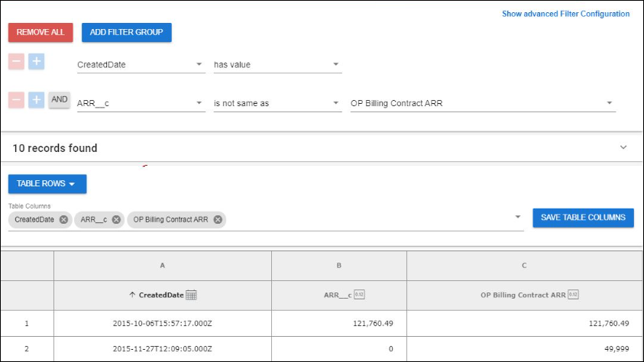Open the OP Billing Contract ARR comparison dropdown

(483, 103)
